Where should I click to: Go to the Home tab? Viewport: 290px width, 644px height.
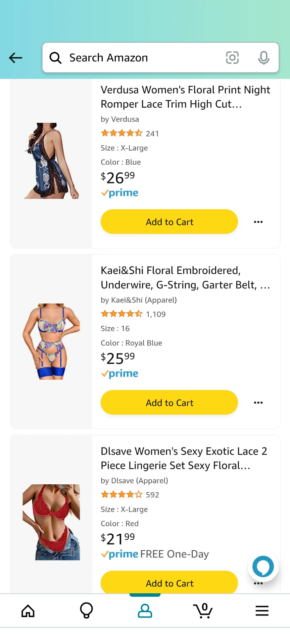pos(28,611)
